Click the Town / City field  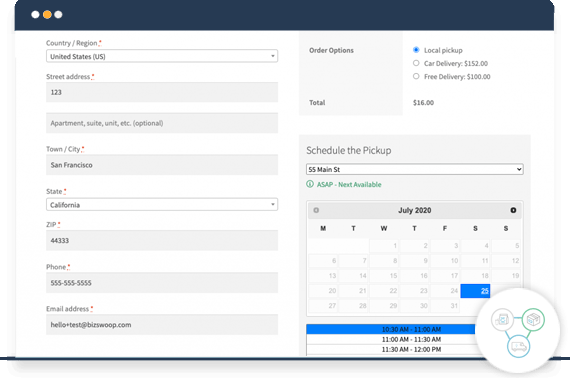pyautogui.click(x=162, y=165)
